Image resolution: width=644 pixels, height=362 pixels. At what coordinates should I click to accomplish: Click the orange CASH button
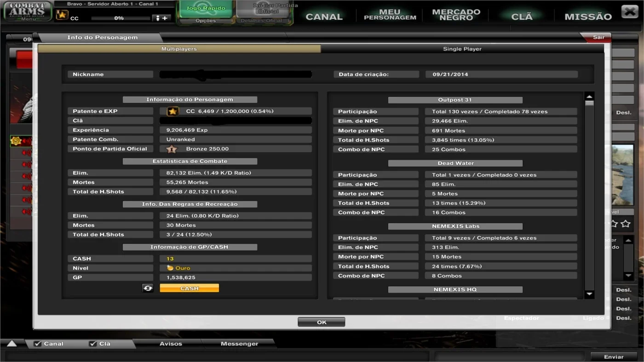(x=189, y=288)
